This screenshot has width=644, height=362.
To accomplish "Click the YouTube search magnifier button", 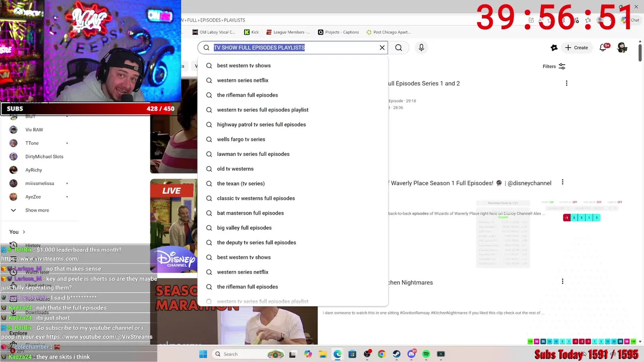I will pos(398,47).
